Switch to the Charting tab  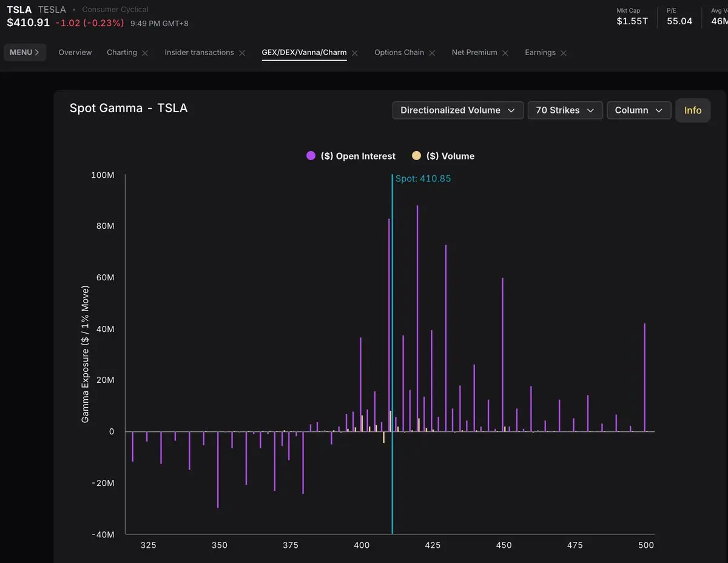[122, 52]
